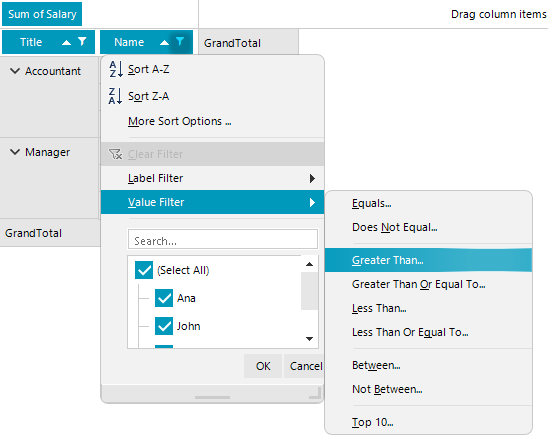
Task: Click the resize grip at popup corner
Action: 316,393
